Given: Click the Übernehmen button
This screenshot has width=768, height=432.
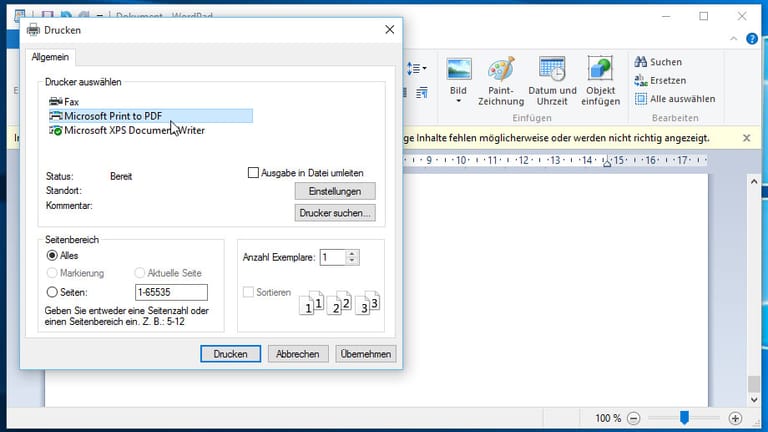Looking at the screenshot, I should pyautogui.click(x=365, y=354).
